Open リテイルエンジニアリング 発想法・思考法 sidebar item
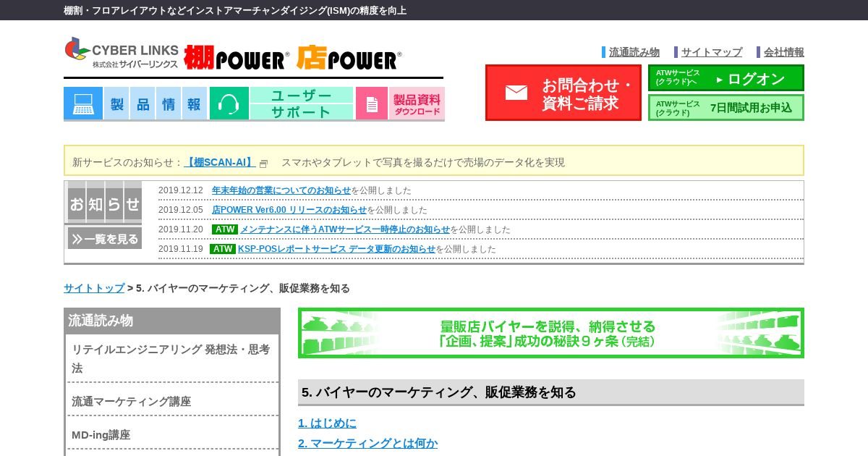Image resolution: width=868 pixels, height=456 pixels. (172, 358)
